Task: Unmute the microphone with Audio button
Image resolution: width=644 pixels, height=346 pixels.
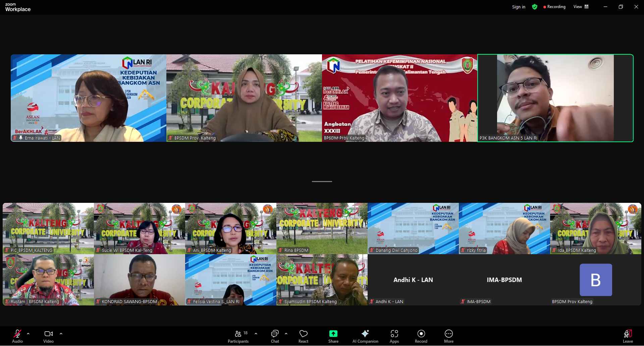Action: (17, 336)
